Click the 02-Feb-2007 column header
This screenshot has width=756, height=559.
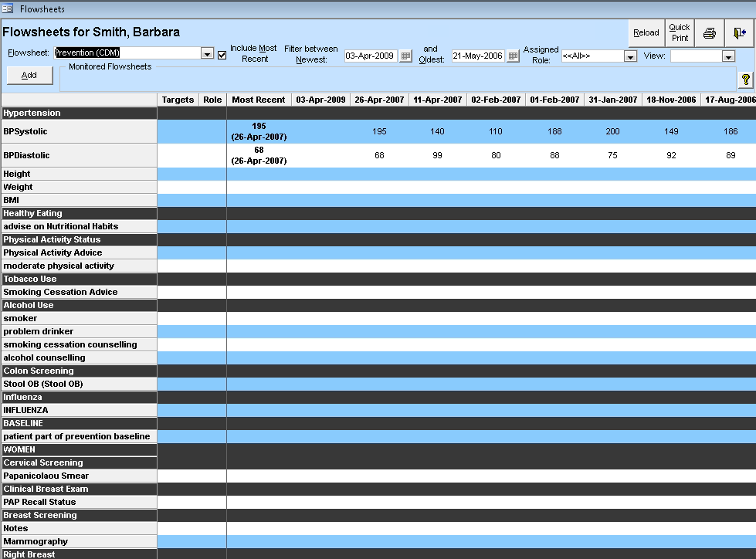point(496,100)
